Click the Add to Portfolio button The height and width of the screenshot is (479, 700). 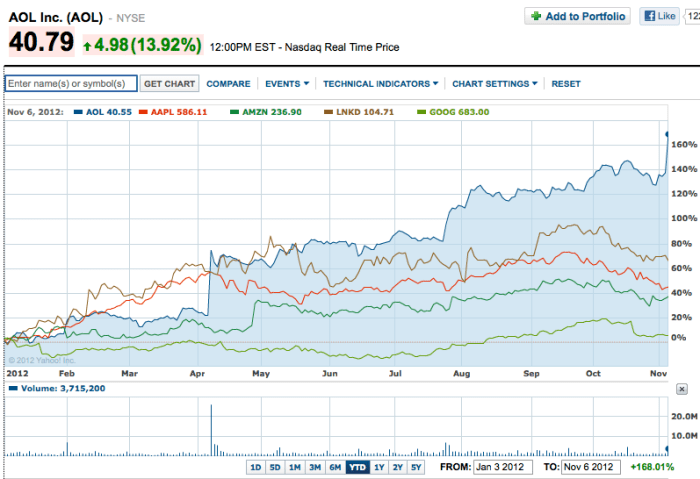pos(578,16)
